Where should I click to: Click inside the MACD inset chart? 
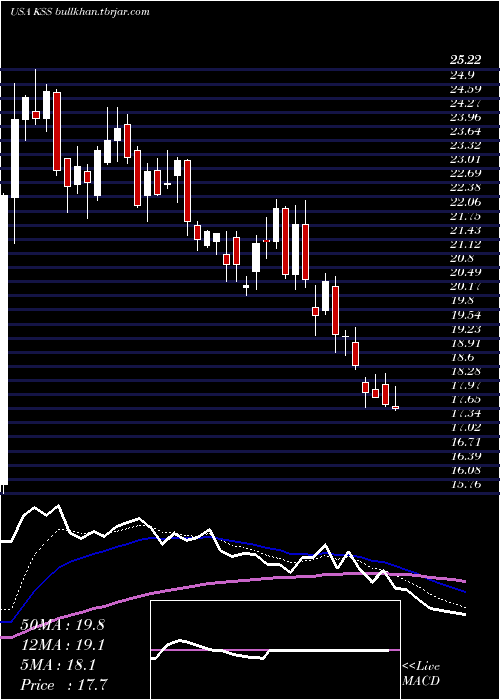pos(275,650)
